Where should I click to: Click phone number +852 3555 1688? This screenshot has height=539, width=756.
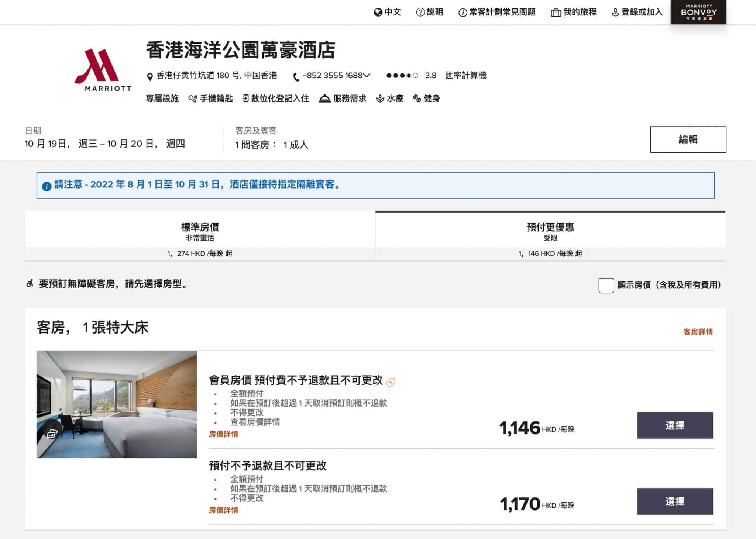[x=333, y=76]
